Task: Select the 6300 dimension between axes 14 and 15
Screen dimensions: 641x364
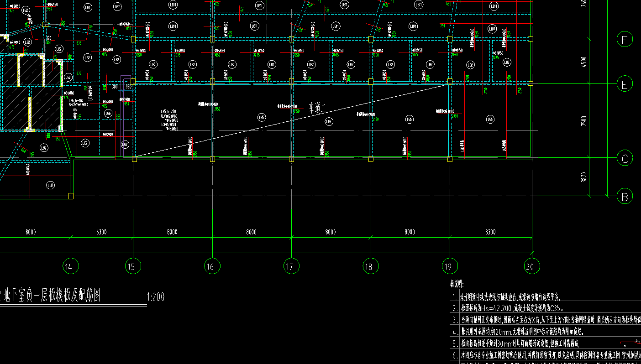Action: (101, 232)
